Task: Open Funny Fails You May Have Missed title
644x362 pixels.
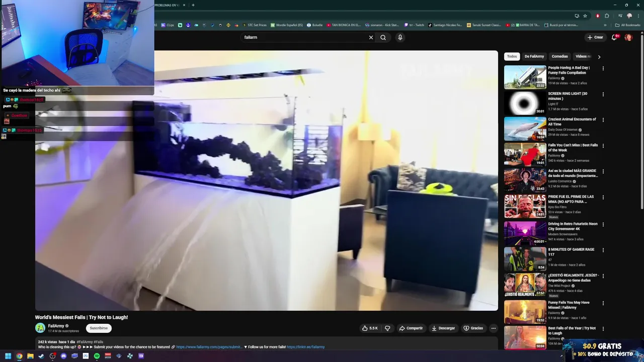Action: click(x=569, y=305)
